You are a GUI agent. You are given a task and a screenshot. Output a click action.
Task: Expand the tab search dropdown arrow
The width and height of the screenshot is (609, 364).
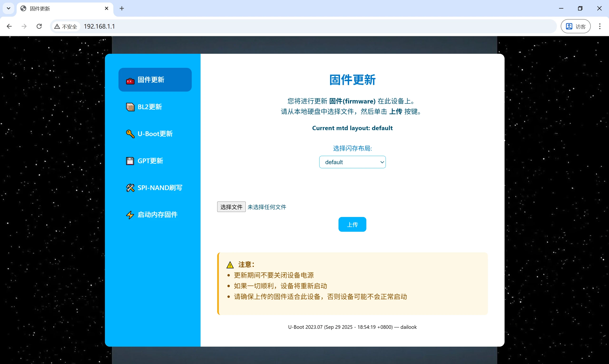coord(8,8)
